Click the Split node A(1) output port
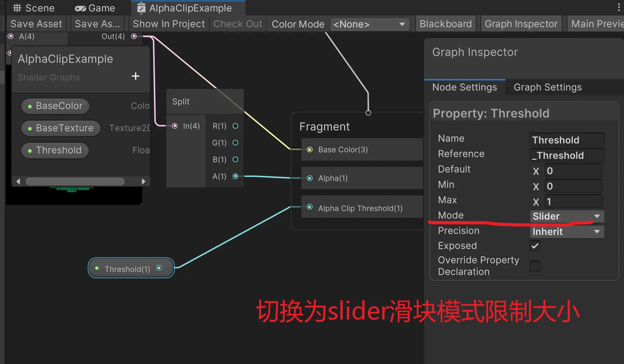Image resolution: width=624 pixels, height=364 pixels. [236, 176]
